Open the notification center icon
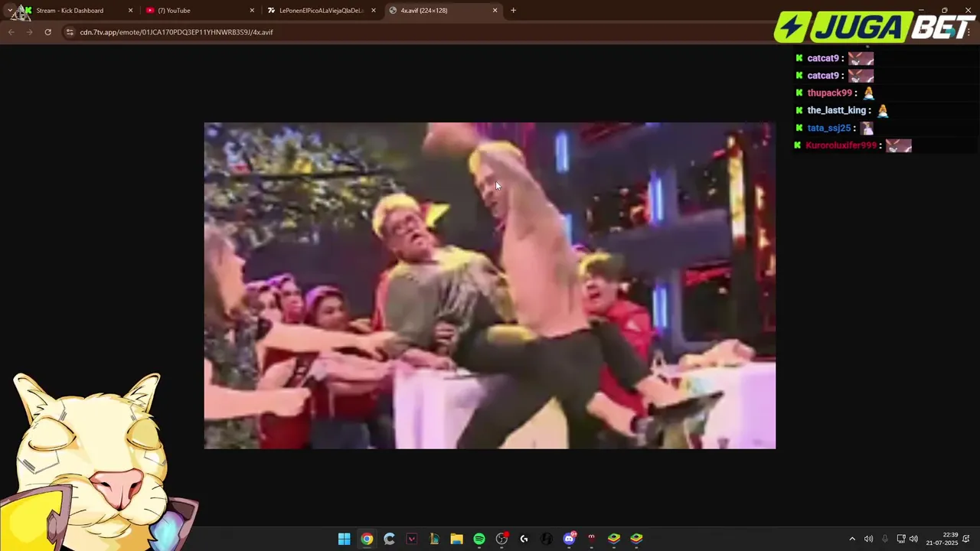 967,539
